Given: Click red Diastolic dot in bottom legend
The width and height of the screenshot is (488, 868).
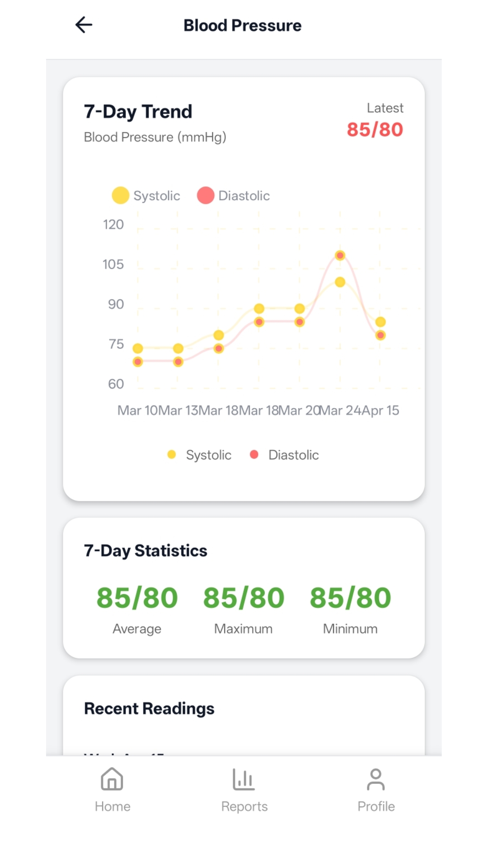Looking at the screenshot, I should coord(254,454).
